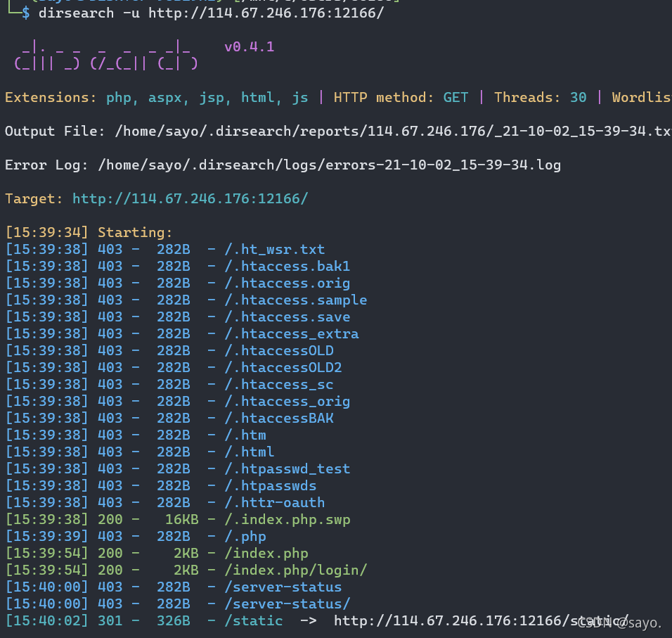Select the /.httr-oauth result path
Image resolution: width=672 pixels, height=638 pixels.
tap(275, 502)
